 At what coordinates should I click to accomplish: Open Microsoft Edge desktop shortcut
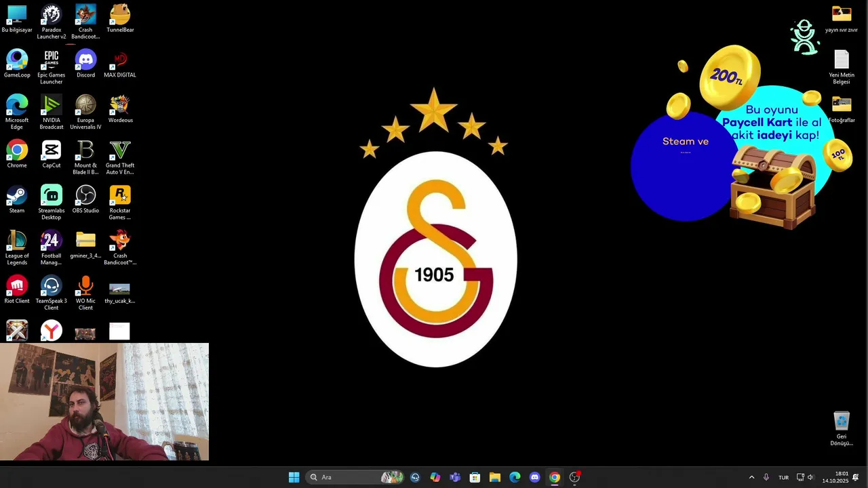[17, 113]
